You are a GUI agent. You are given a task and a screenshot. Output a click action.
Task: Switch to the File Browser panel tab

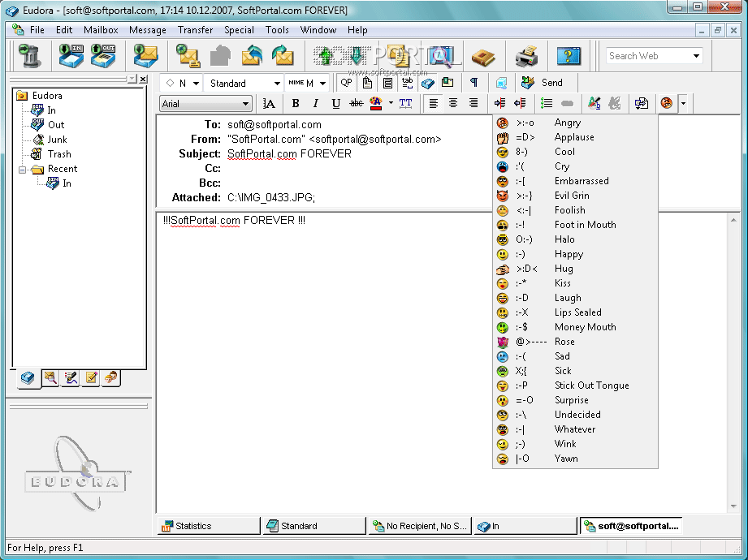click(50, 378)
